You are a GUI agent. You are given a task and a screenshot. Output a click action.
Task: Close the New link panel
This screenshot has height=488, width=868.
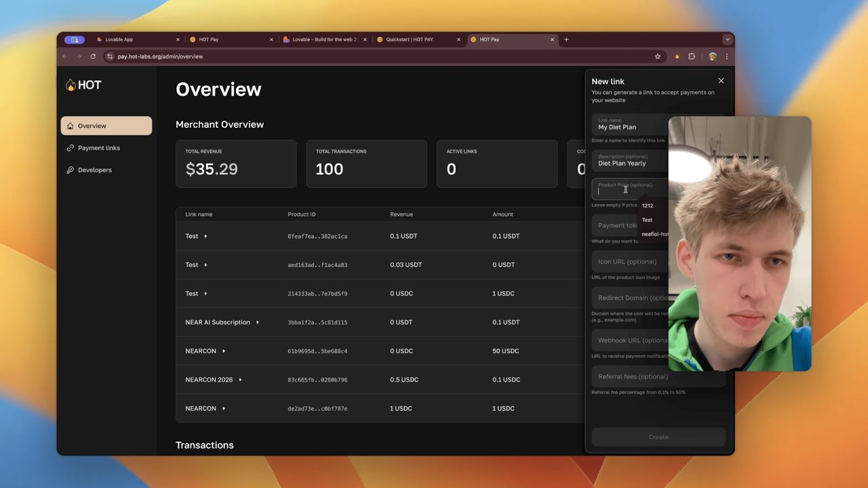coord(721,81)
